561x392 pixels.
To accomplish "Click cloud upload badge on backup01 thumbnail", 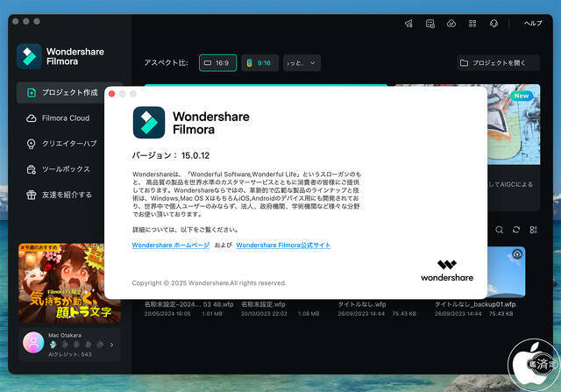I will pyautogui.click(x=517, y=254).
